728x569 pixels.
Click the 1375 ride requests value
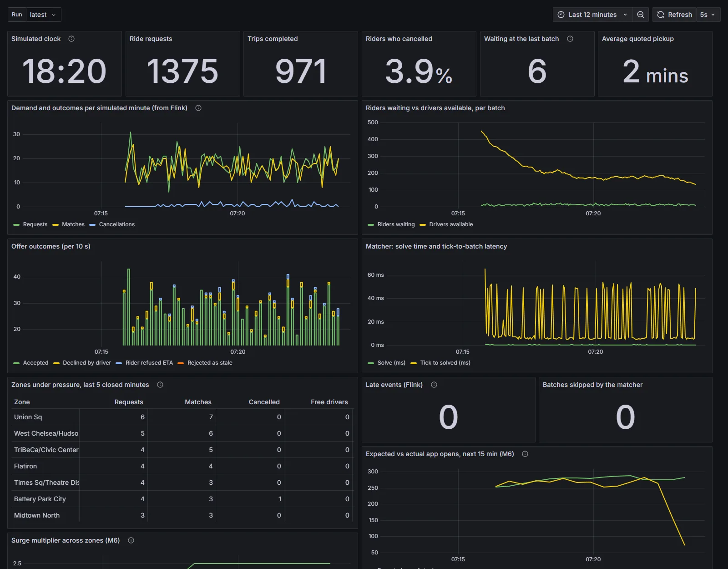click(182, 71)
